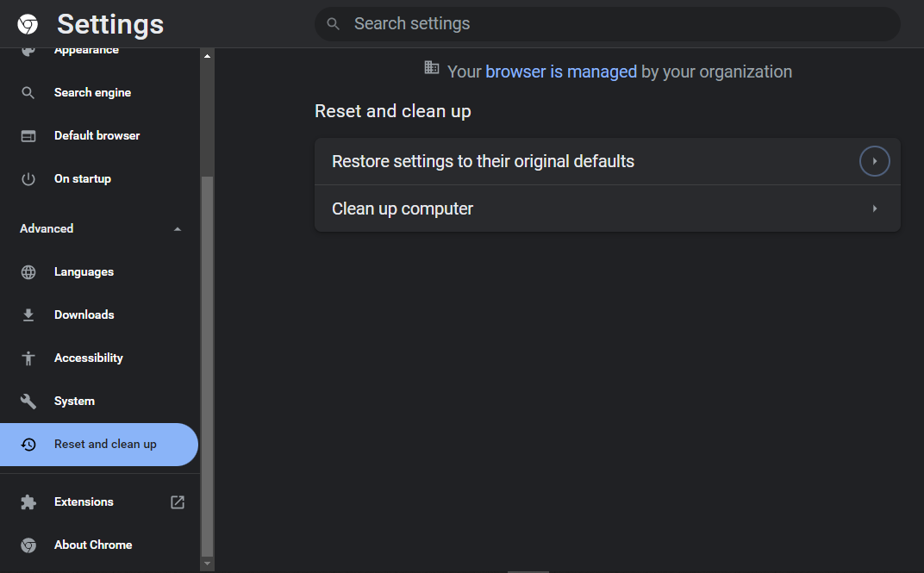Select Reset and clean up sidebar item

(99, 445)
